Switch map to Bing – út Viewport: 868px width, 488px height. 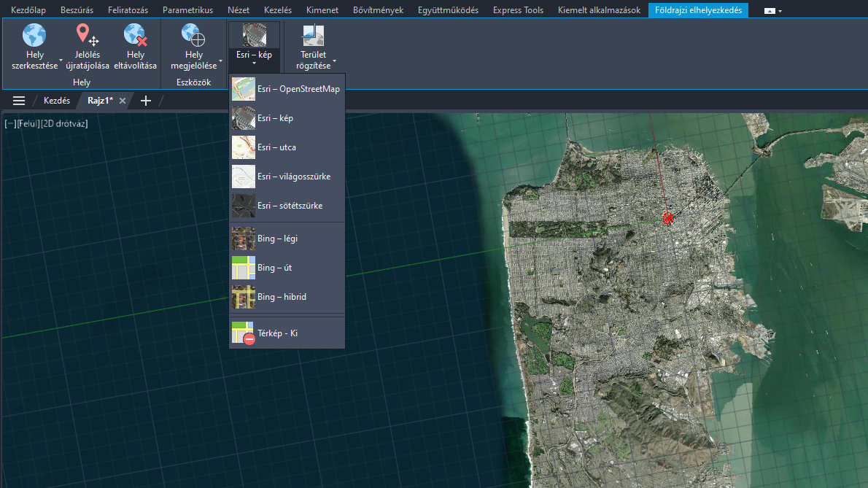point(287,268)
